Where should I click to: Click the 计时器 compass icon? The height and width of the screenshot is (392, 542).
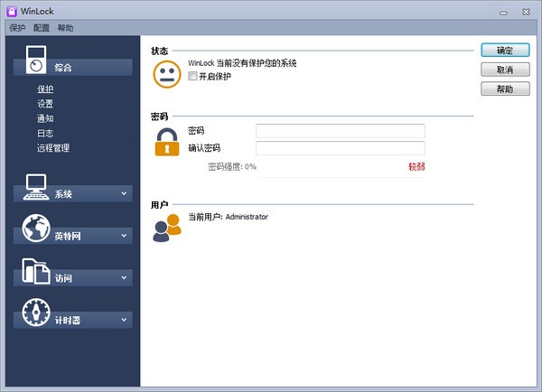point(35,313)
